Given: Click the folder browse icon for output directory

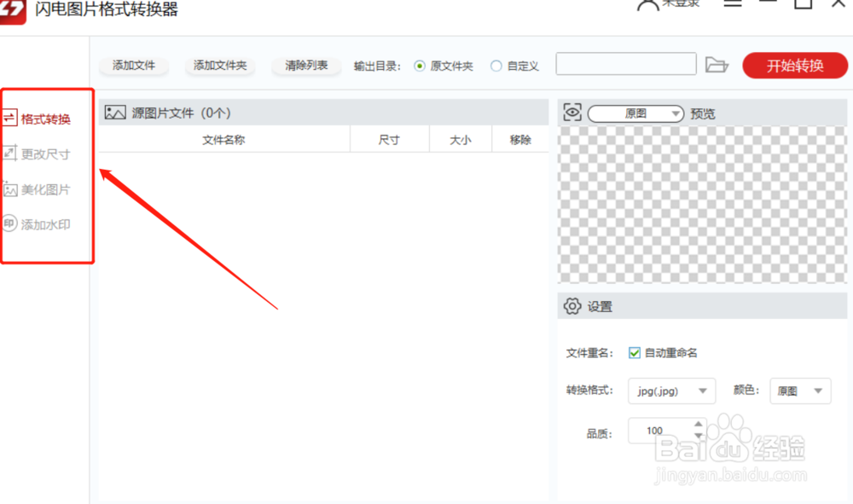Looking at the screenshot, I should click(717, 64).
